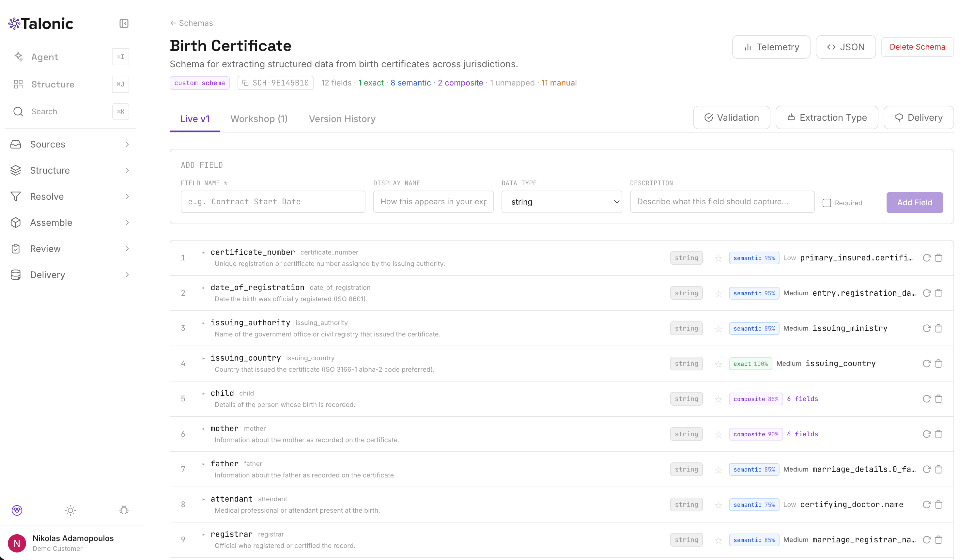Expand the Delivery sidebar section
Image resolution: width=975 pixels, height=560 pixels.
(70, 275)
